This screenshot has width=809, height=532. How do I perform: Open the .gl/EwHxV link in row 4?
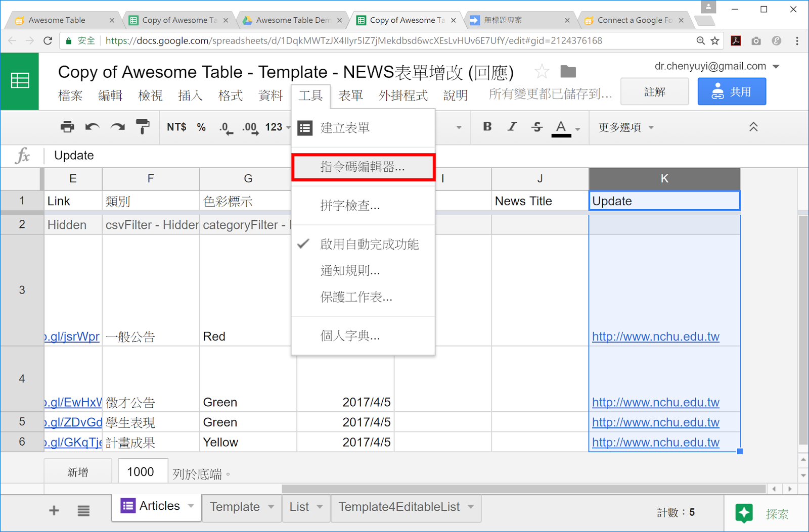coord(73,402)
